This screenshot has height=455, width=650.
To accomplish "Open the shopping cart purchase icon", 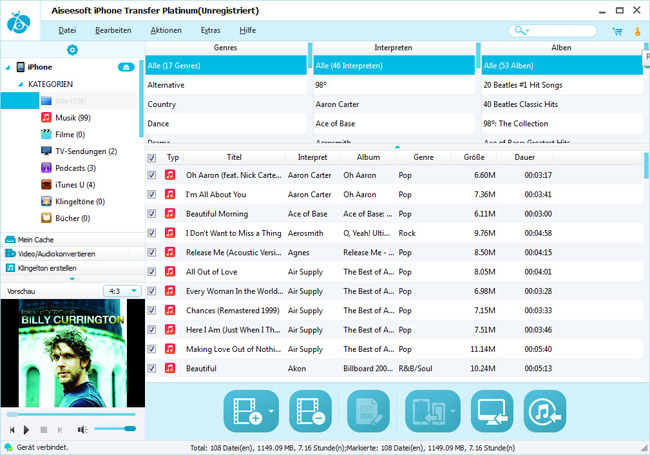I will tap(617, 31).
